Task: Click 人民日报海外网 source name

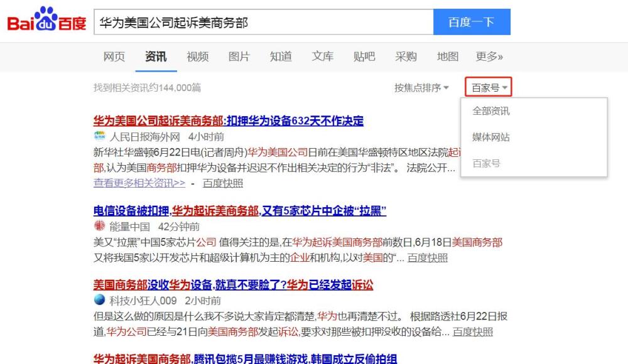Action: 145,137
